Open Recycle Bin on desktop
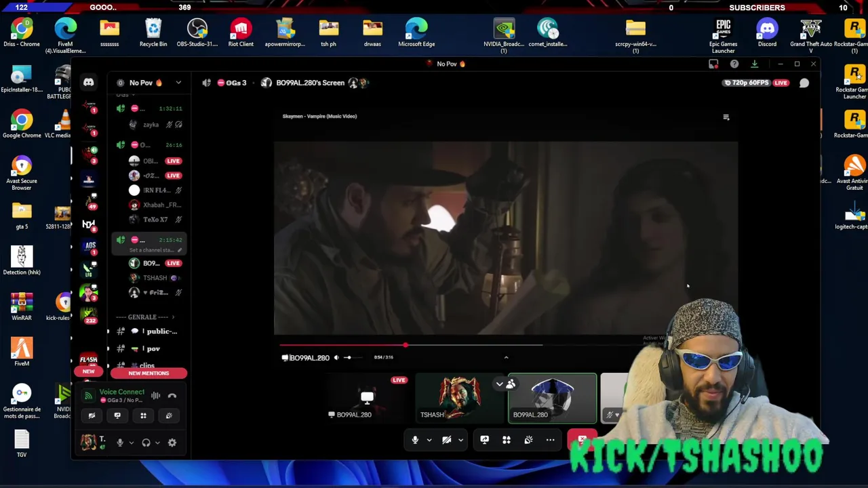 (x=153, y=33)
